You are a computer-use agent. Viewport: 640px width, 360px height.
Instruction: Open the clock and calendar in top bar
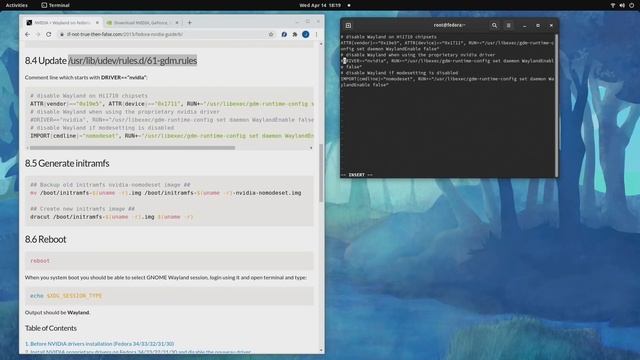[x=320, y=5]
